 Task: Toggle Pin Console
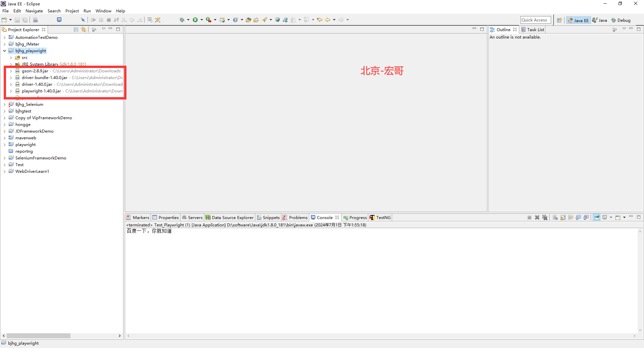click(x=597, y=217)
